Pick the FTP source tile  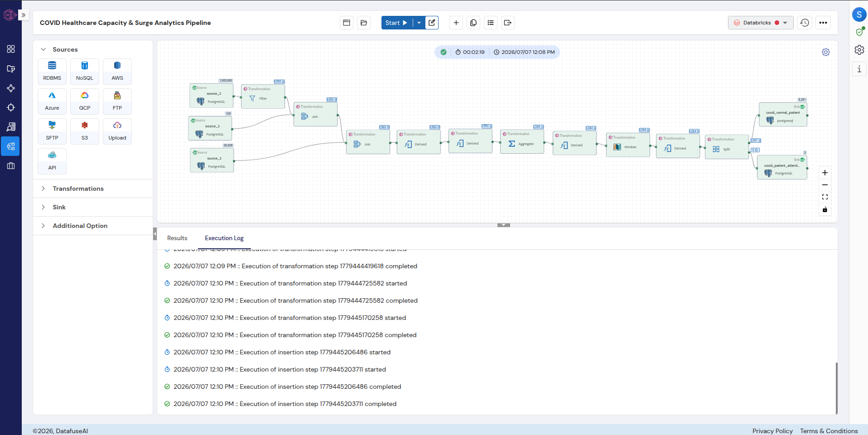[117, 101]
